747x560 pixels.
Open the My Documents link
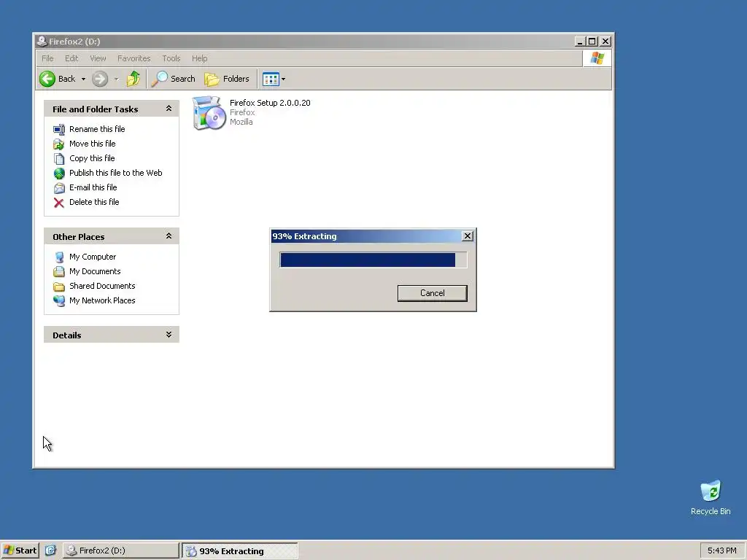[x=95, y=271]
